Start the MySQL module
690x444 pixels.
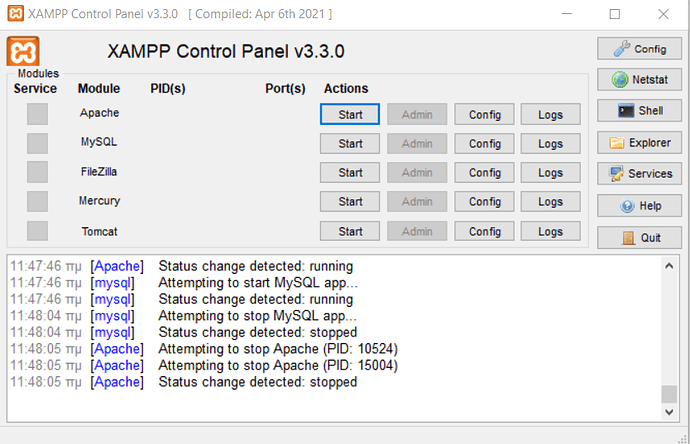pos(350,143)
